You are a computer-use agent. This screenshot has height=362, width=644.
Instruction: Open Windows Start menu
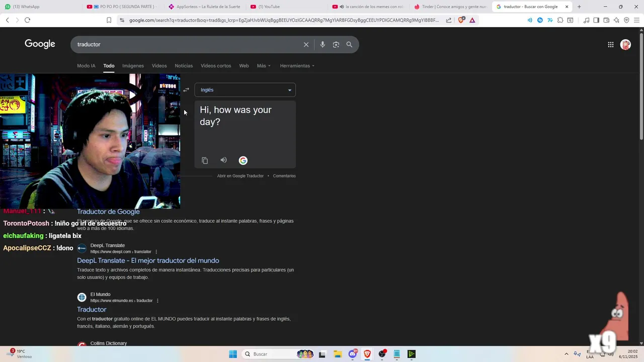(x=233, y=354)
